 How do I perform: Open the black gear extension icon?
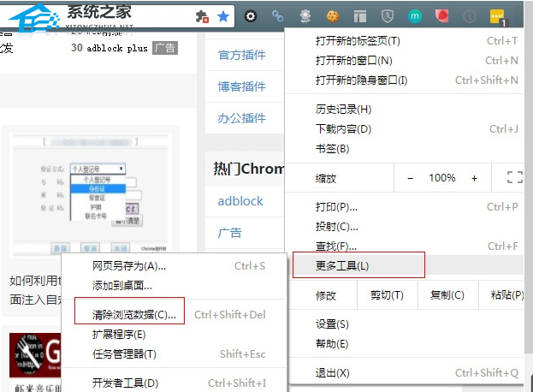(x=251, y=16)
